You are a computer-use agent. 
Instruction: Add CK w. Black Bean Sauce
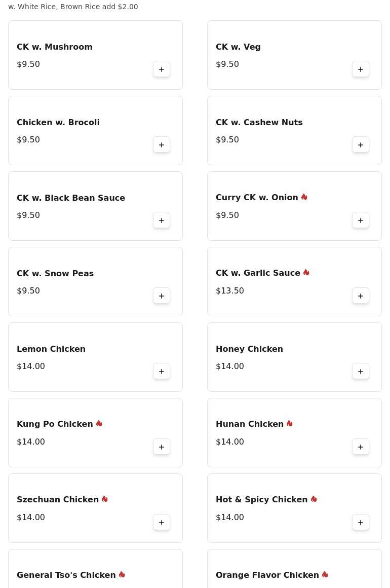point(162,220)
